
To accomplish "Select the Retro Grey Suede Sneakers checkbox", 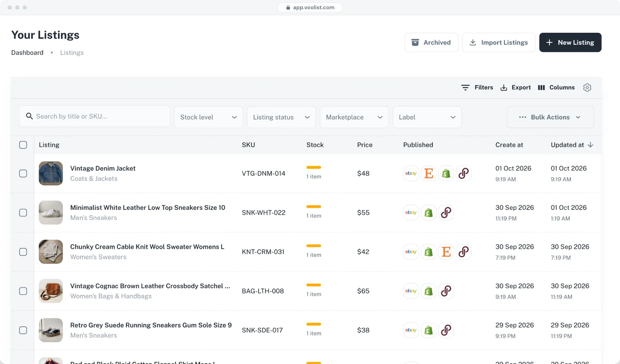I will (23, 330).
